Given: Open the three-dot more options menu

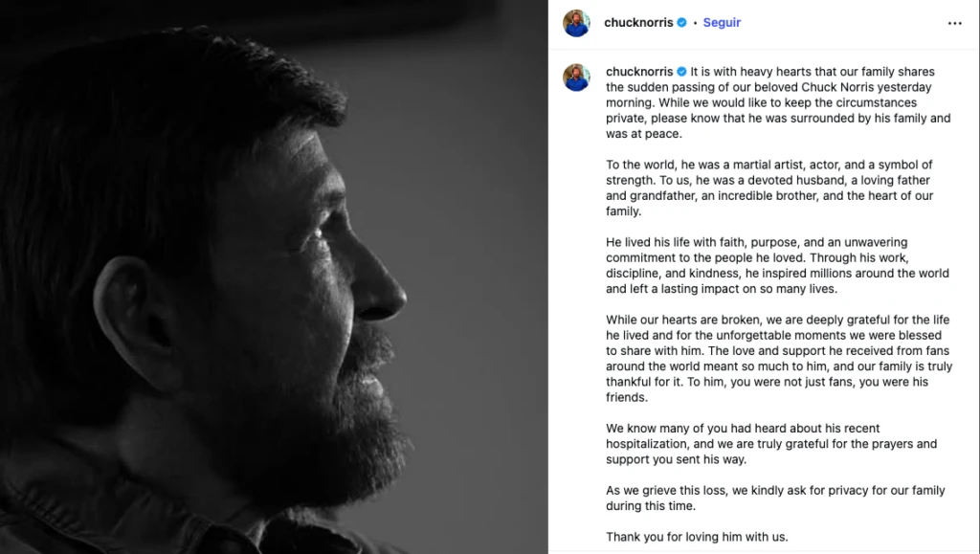Looking at the screenshot, I should point(954,23).
